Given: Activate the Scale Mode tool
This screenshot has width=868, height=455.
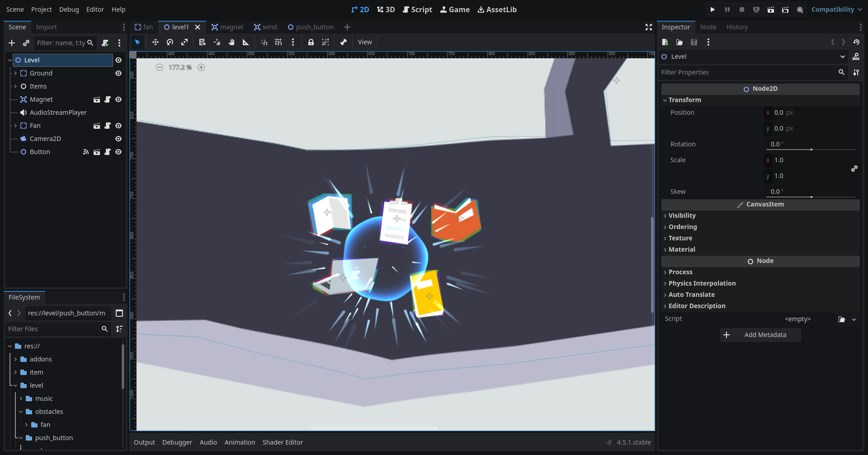Looking at the screenshot, I should point(184,42).
